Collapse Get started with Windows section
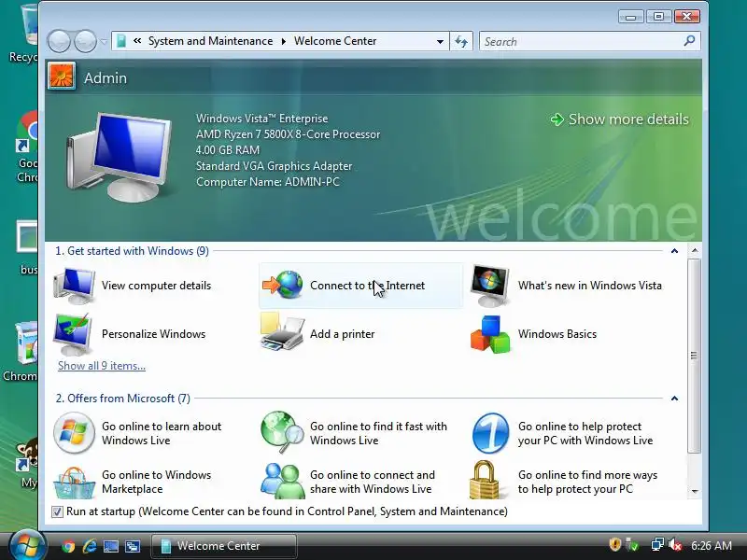This screenshot has width=747, height=560. [x=674, y=251]
